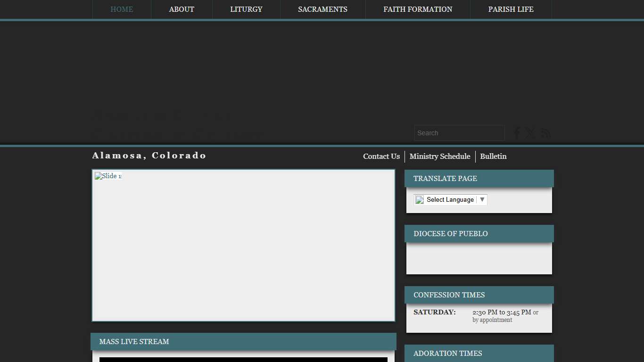Click the Google Translate logo icon

point(420,200)
